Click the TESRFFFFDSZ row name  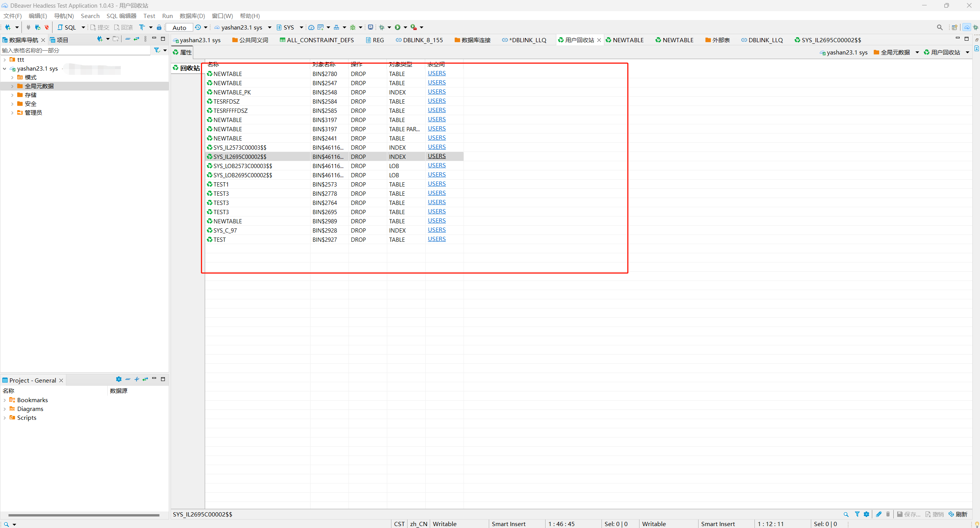coord(230,111)
